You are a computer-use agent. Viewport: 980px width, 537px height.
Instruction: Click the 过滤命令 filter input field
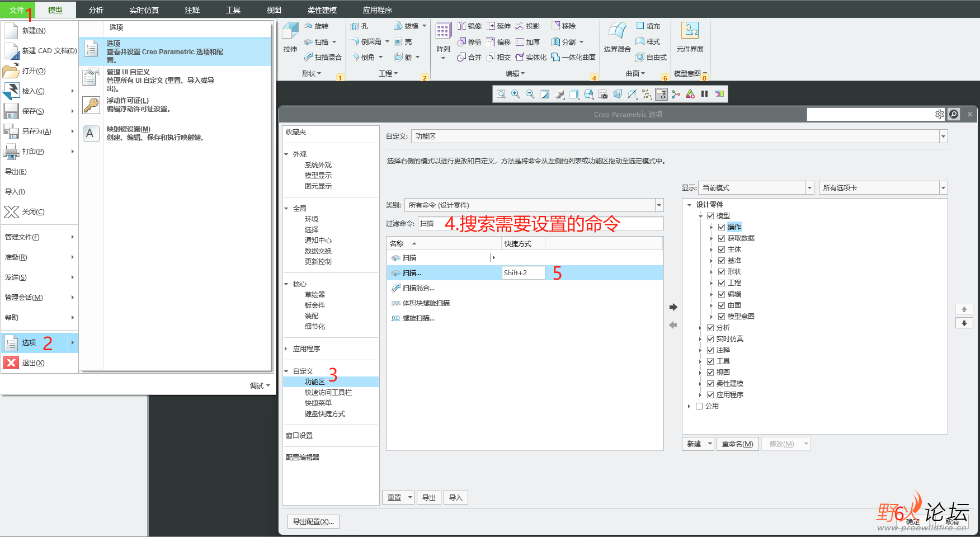540,224
